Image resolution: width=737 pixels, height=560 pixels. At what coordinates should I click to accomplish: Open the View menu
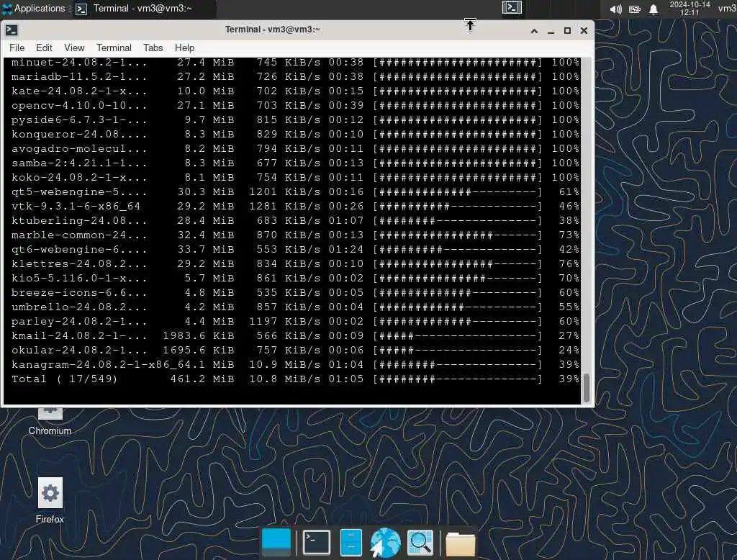(74, 48)
